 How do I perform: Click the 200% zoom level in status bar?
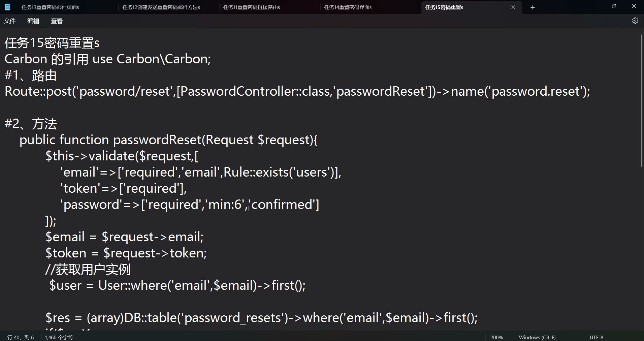pos(496,337)
